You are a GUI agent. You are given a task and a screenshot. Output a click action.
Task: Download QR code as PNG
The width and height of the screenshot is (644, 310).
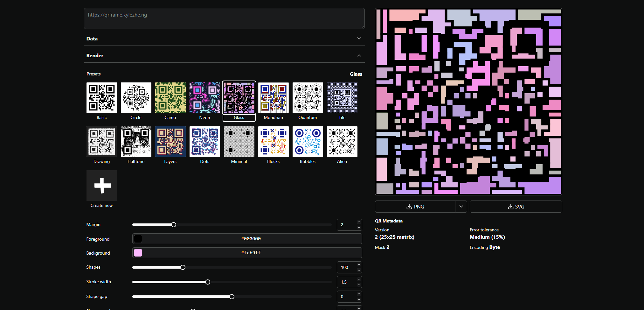click(x=415, y=207)
